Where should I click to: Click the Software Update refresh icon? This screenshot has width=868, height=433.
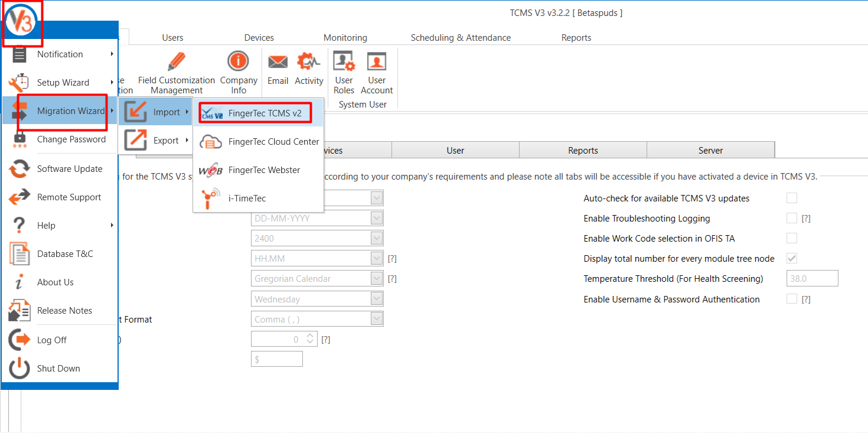19,169
